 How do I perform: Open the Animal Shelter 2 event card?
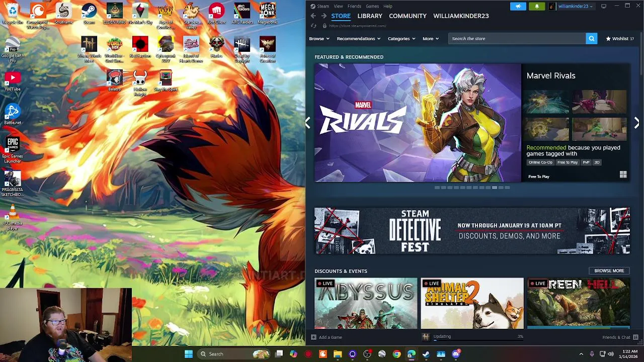[x=472, y=303]
